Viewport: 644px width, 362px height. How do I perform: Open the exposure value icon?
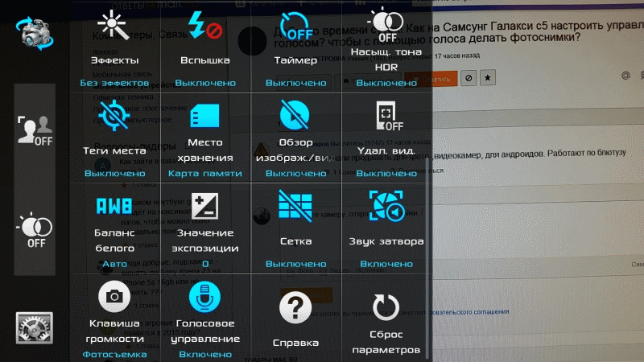[205, 206]
